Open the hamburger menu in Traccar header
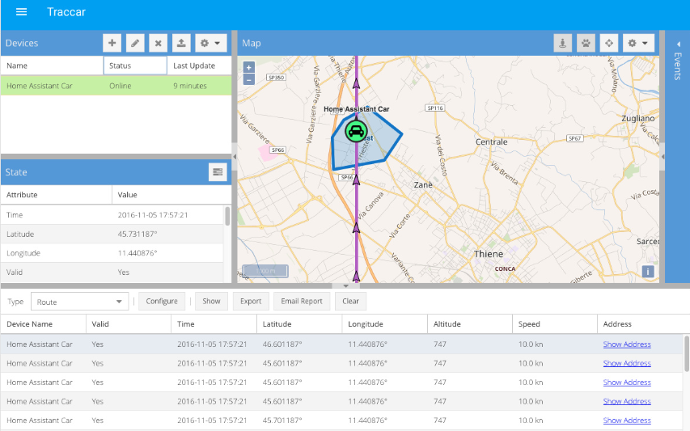The image size is (690, 431). coord(21,12)
